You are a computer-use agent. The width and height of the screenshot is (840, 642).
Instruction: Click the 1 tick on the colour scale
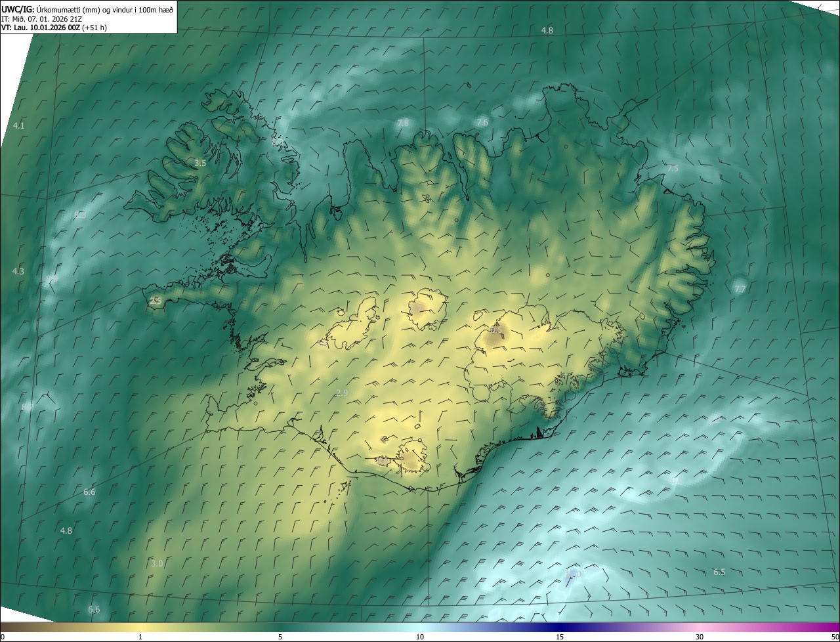pyautogui.click(x=140, y=637)
